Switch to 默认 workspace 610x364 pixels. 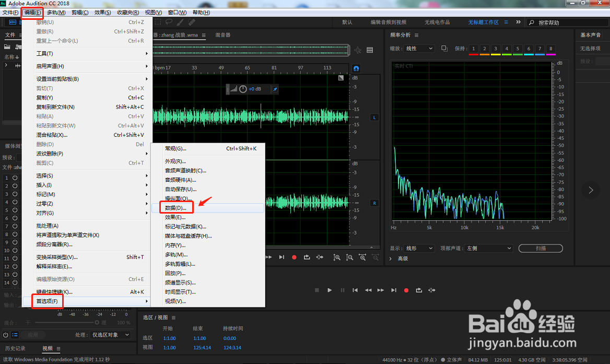347,22
